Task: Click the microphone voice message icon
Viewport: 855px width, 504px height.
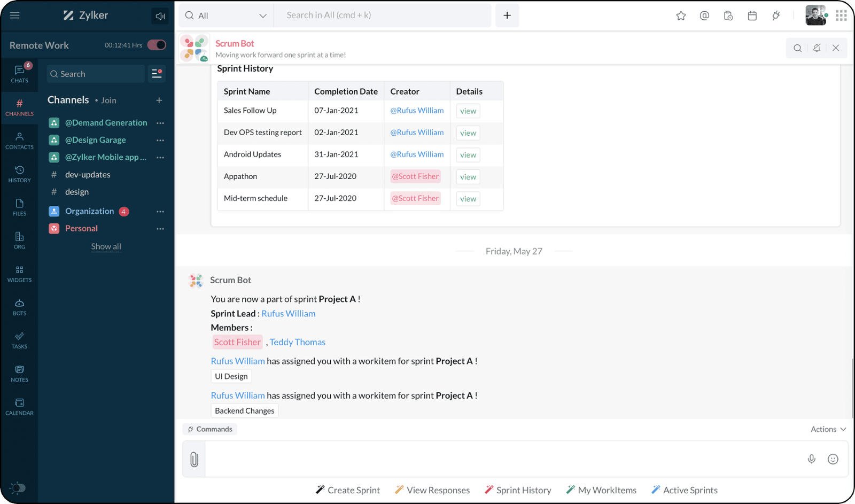Action: [x=811, y=459]
